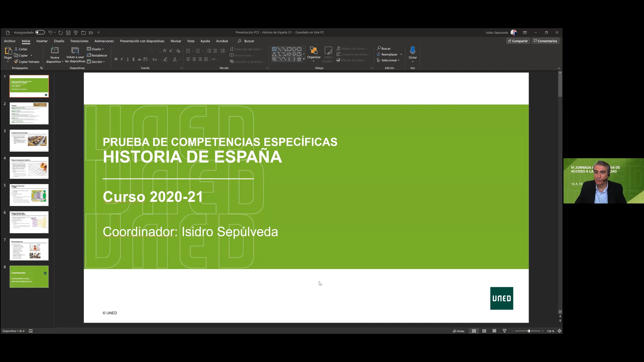Adjust the zoom slider handle
644x362 pixels.
(529, 331)
